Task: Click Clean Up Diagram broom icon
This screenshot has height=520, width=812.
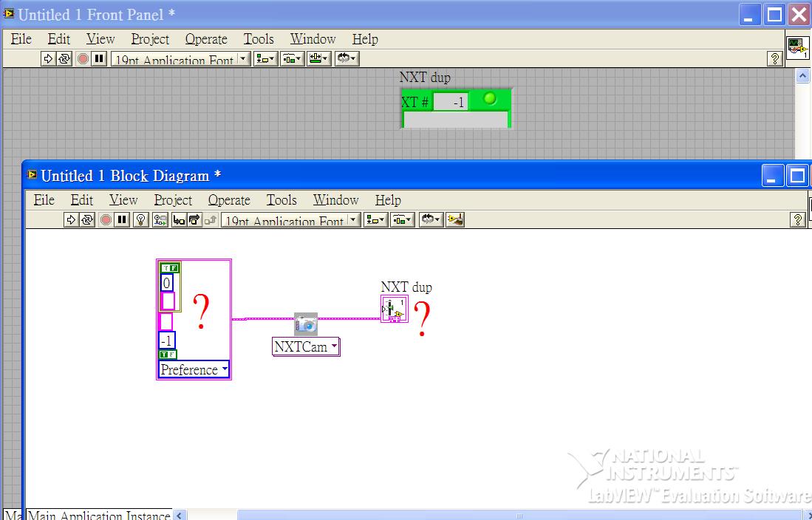Action: coord(455,219)
